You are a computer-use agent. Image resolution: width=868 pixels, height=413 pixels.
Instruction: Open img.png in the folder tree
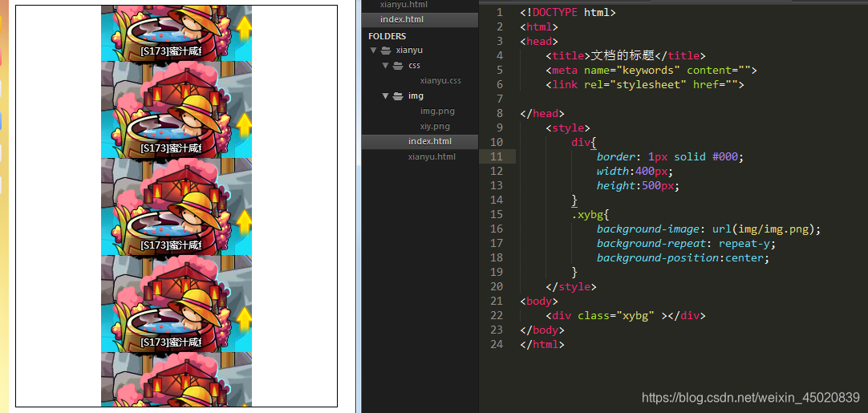(437, 111)
